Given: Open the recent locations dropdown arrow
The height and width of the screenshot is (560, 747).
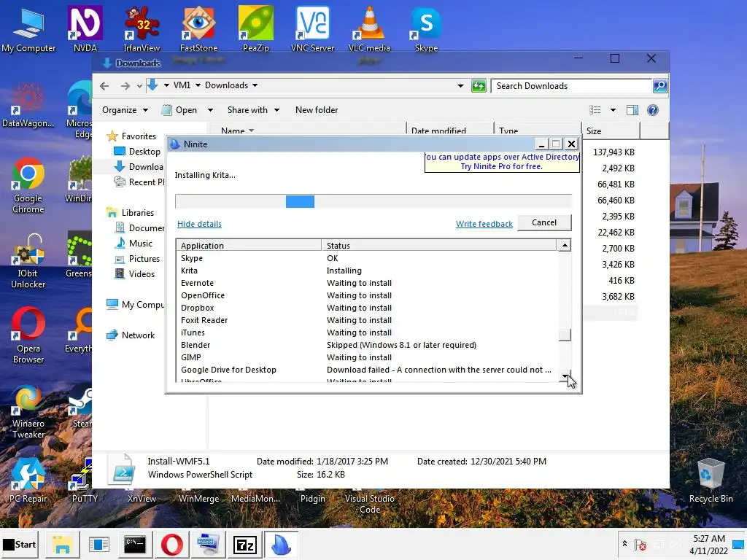Looking at the screenshot, I should click(x=139, y=86).
